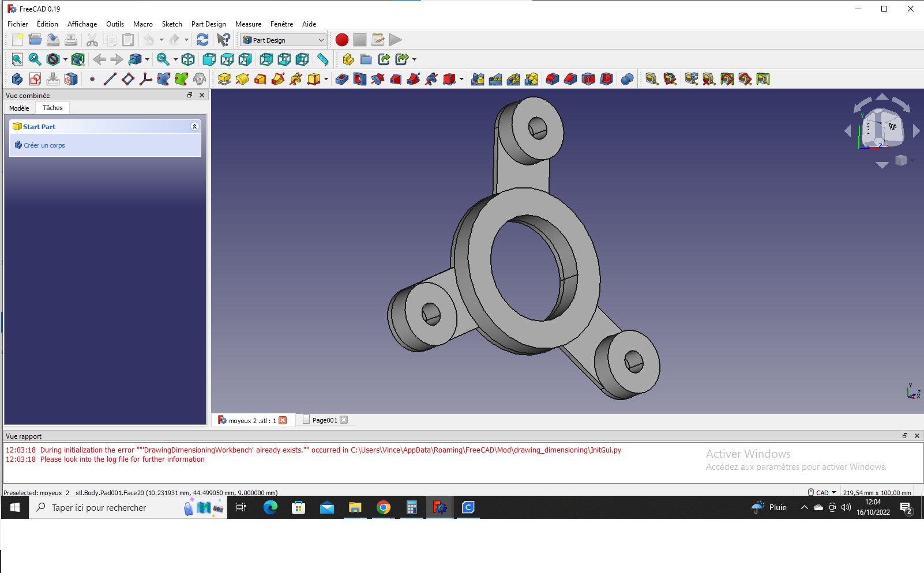Click the Mirrored feature icon
924x573 pixels.
[478, 79]
